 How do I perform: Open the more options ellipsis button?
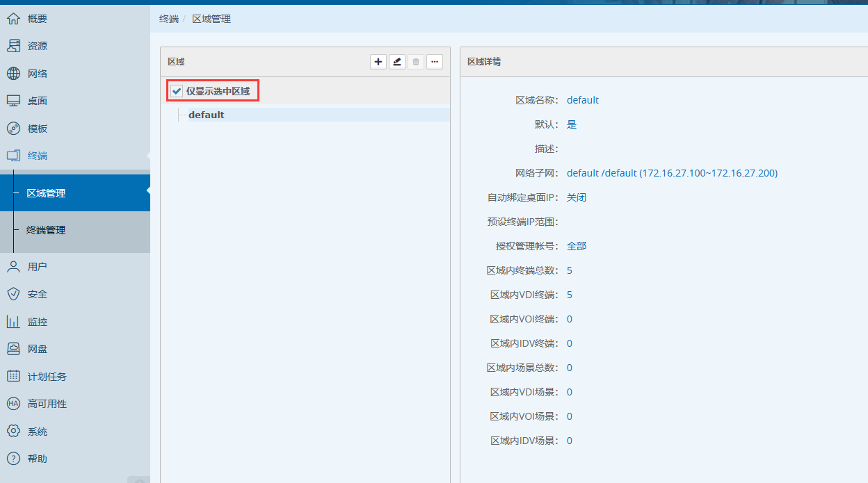(x=435, y=62)
